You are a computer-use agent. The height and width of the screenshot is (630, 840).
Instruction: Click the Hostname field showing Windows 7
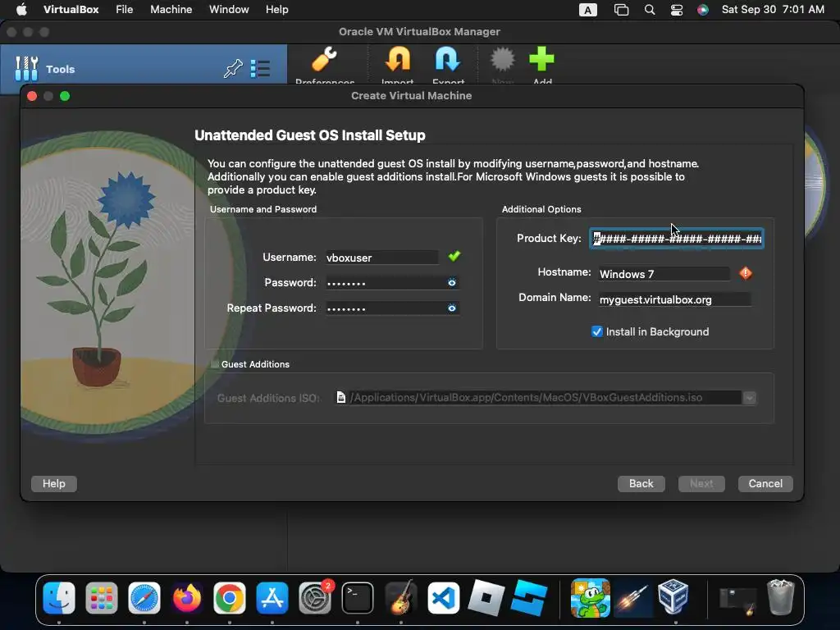coord(664,274)
